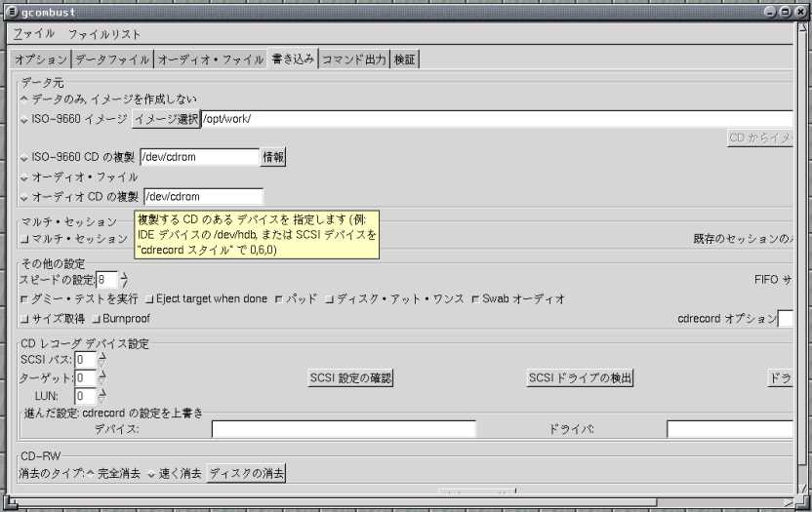Click the ディスクの消去 button
The width and height of the screenshot is (812, 512).
(246, 473)
